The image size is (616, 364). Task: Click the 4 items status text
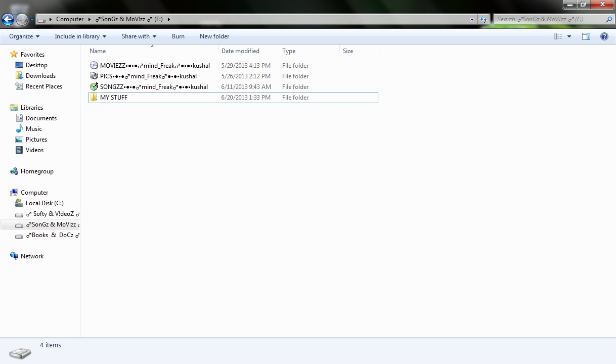(51, 345)
